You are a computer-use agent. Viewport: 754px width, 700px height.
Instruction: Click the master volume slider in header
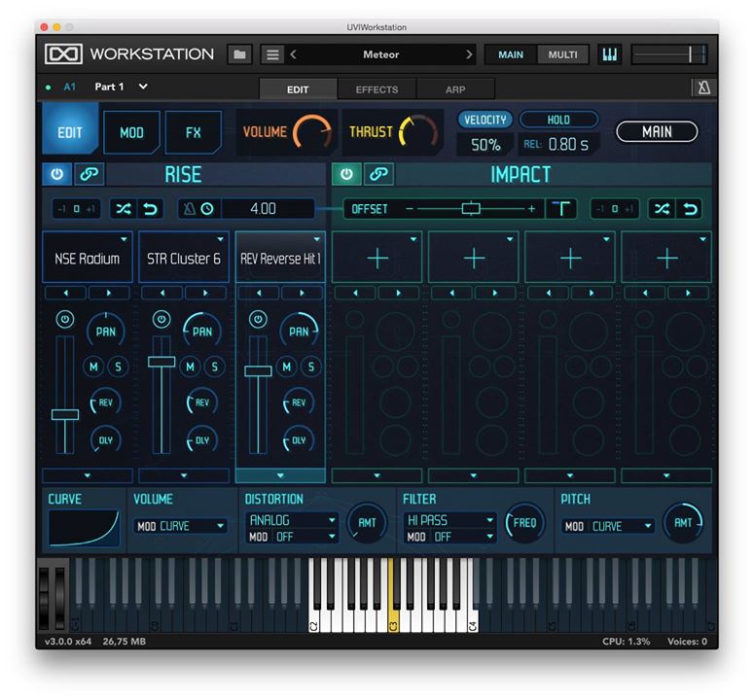668,54
